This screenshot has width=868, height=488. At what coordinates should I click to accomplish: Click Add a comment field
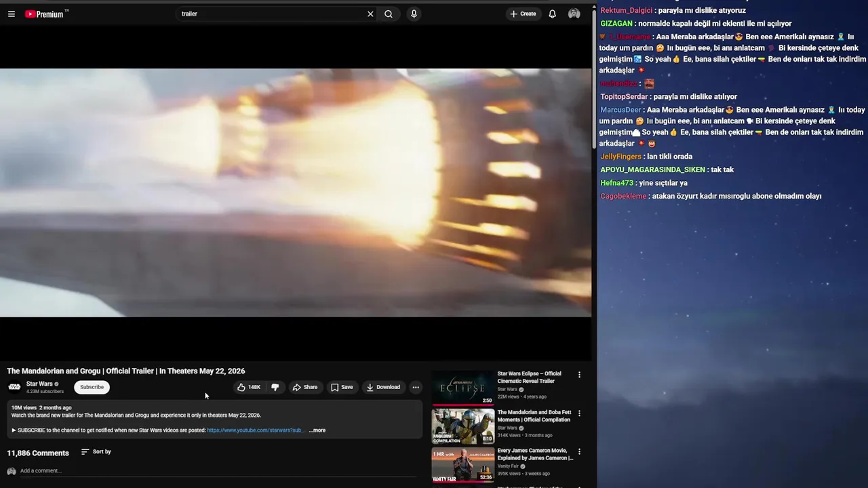[x=217, y=471]
